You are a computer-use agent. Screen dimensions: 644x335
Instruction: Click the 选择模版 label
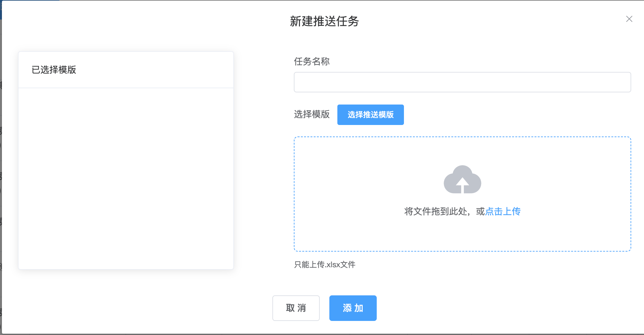312,114
